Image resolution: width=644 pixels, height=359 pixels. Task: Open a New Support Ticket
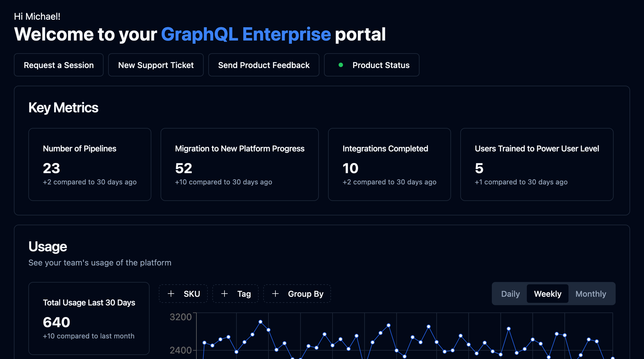156,65
